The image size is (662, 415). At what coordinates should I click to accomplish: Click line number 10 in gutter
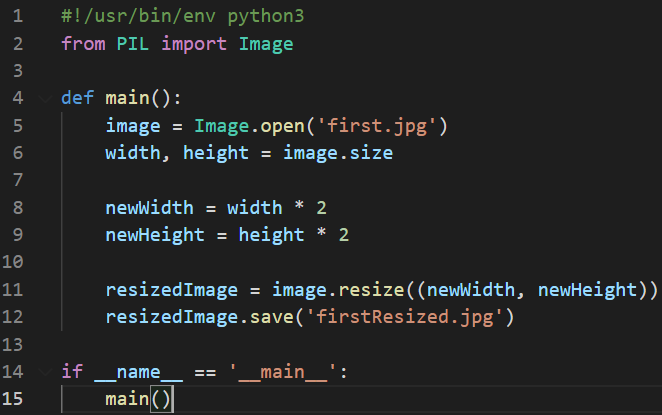click(x=13, y=262)
